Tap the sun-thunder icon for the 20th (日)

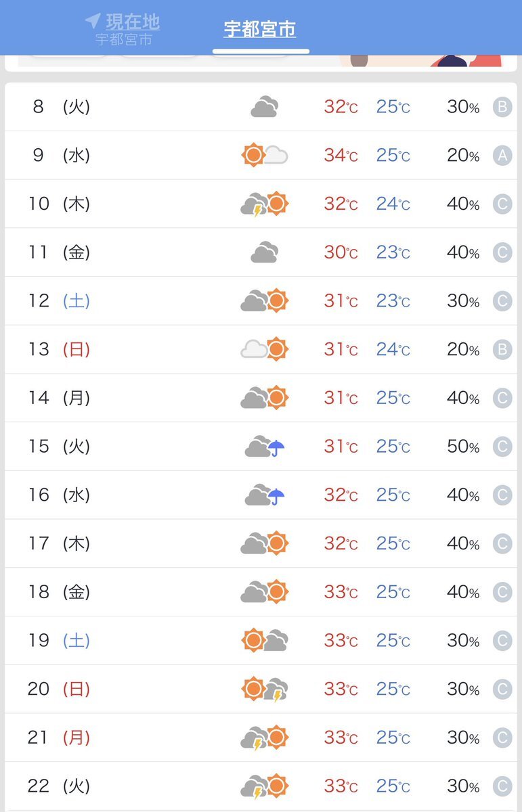click(x=265, y=689)
